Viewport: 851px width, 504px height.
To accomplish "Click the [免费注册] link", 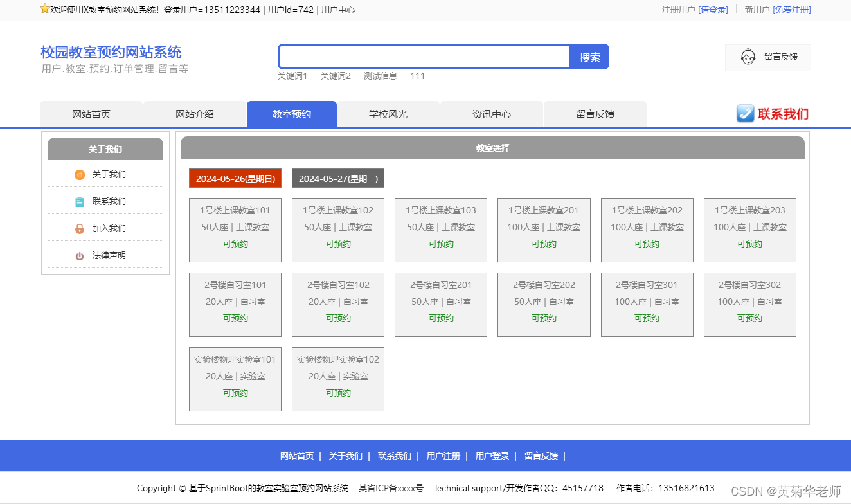I will (x=792, y=10).
